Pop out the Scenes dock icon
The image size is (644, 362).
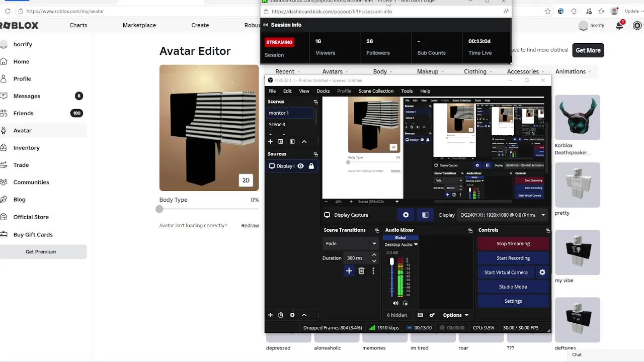[x=315, y=102]
